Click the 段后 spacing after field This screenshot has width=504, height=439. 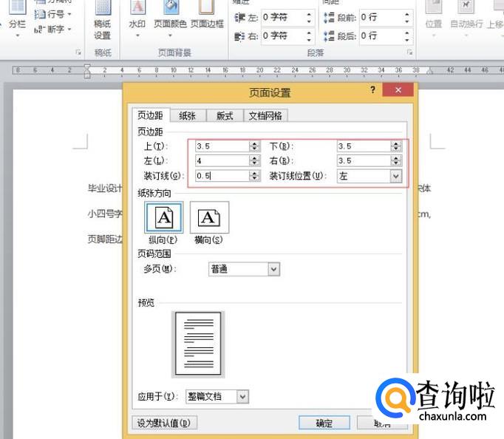381,35
